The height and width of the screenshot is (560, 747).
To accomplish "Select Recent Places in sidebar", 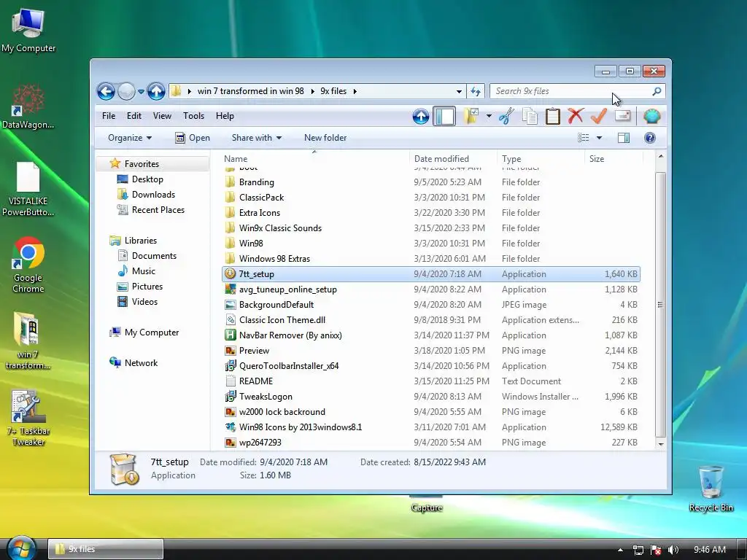I will pyautogui.click(x=150, y=209).
